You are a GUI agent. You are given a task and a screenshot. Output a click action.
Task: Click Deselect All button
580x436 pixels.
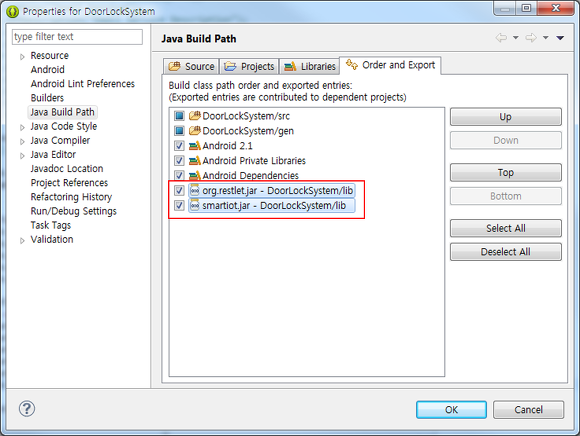pos(506,252)
